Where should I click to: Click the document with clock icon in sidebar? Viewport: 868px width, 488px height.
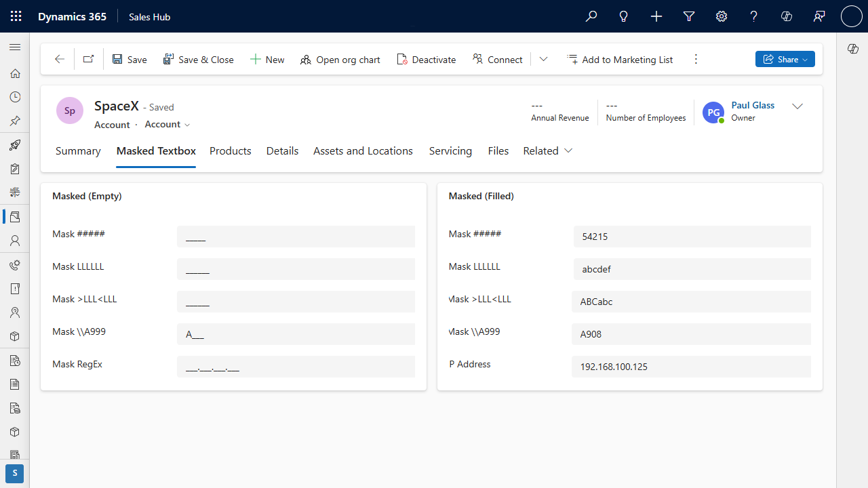[x=15, y=361]
